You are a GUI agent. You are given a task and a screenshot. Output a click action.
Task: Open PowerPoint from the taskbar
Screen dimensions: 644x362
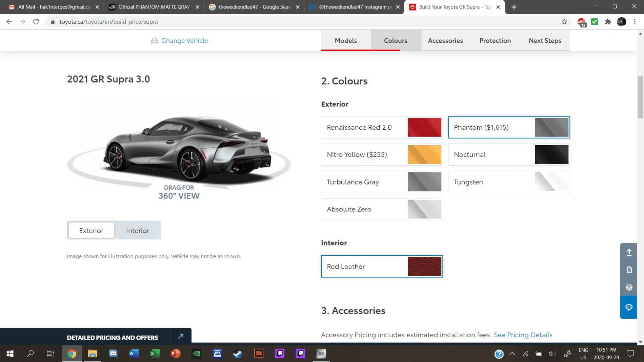(176, 354)
